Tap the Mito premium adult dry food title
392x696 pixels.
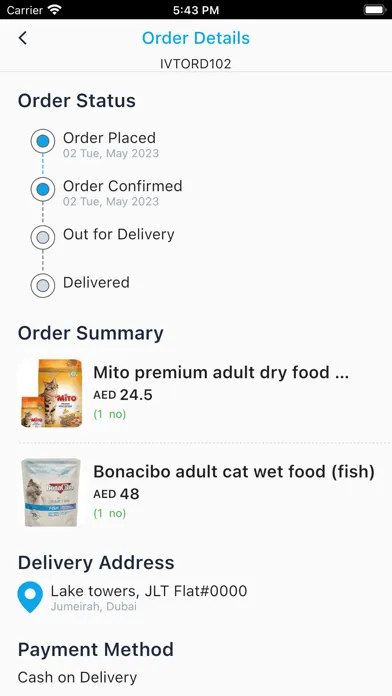tap(221, 372)
